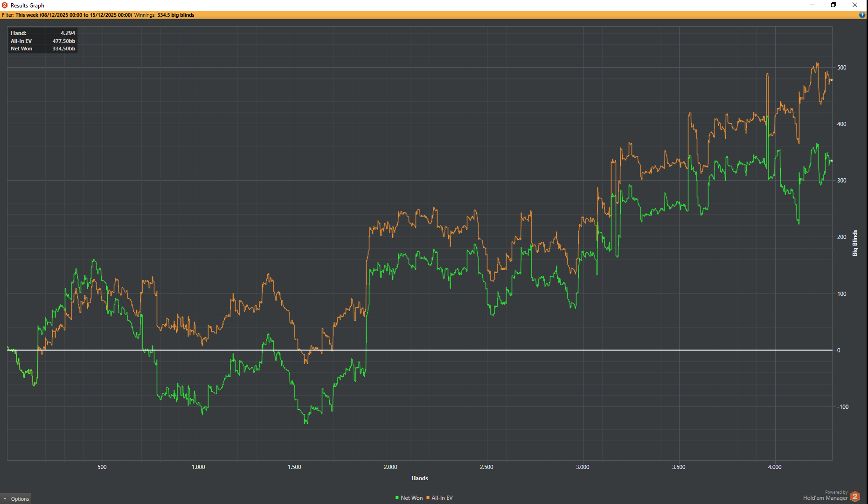Click the 3.000 hands axis label
Screen dimensions: 868x504
(583, 467)
